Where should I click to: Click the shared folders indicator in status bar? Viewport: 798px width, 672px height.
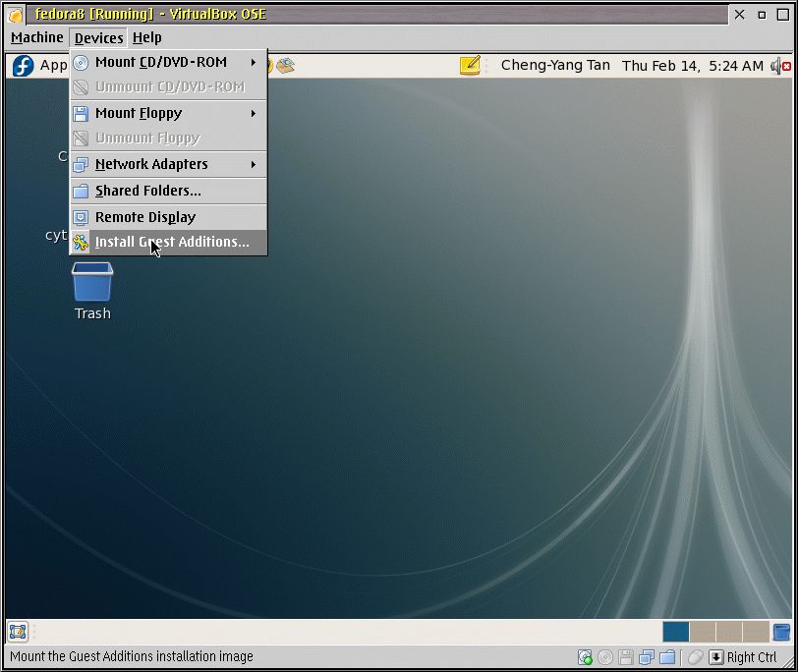(x=667, y=657)
